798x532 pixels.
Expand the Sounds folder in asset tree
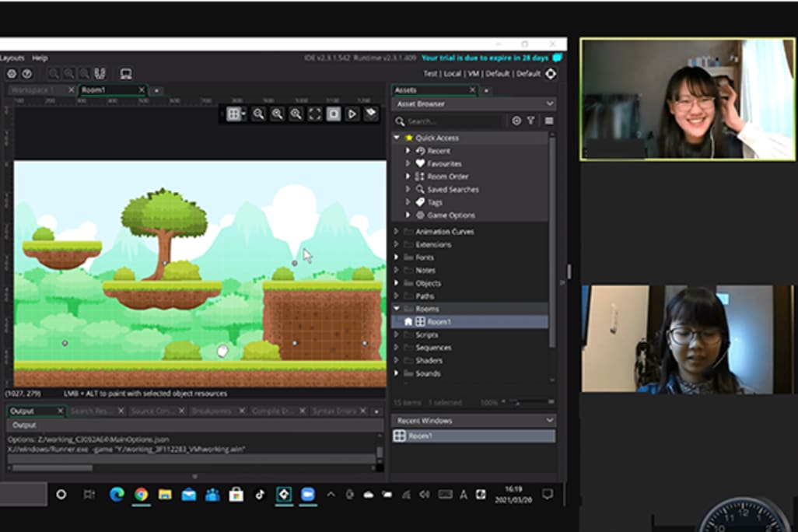point(397,373)
